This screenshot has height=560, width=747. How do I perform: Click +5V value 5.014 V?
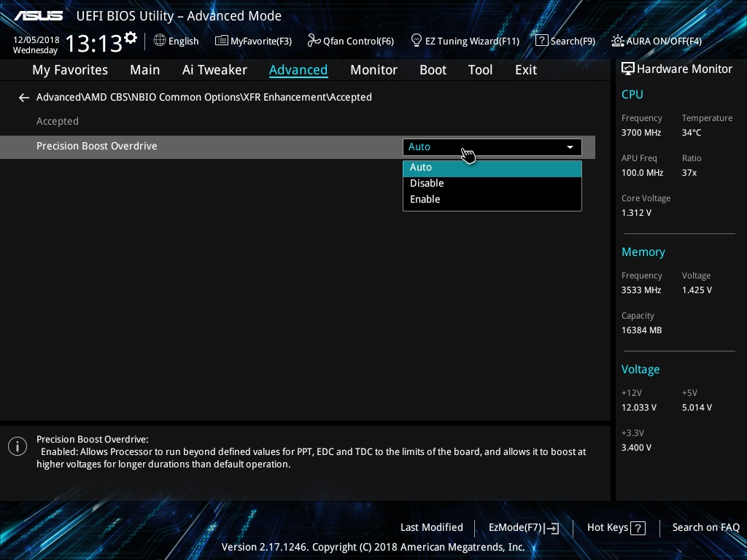coord(697,408)
